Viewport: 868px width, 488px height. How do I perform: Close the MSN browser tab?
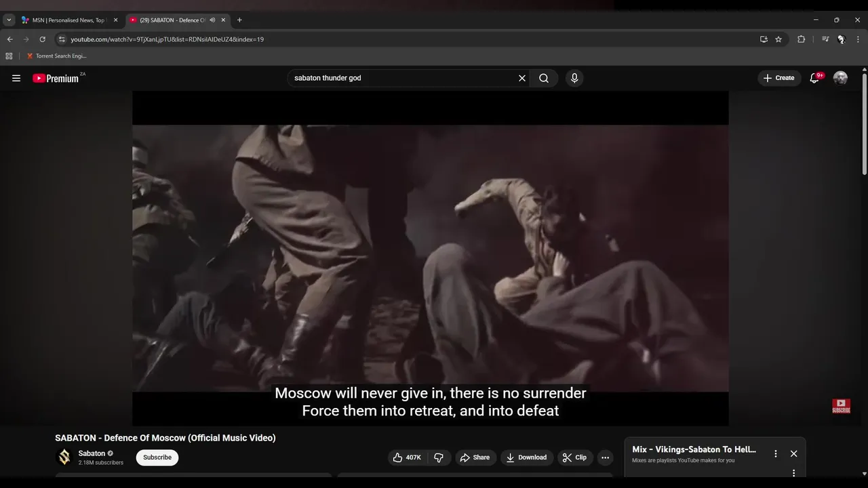(x=115, y=20)
